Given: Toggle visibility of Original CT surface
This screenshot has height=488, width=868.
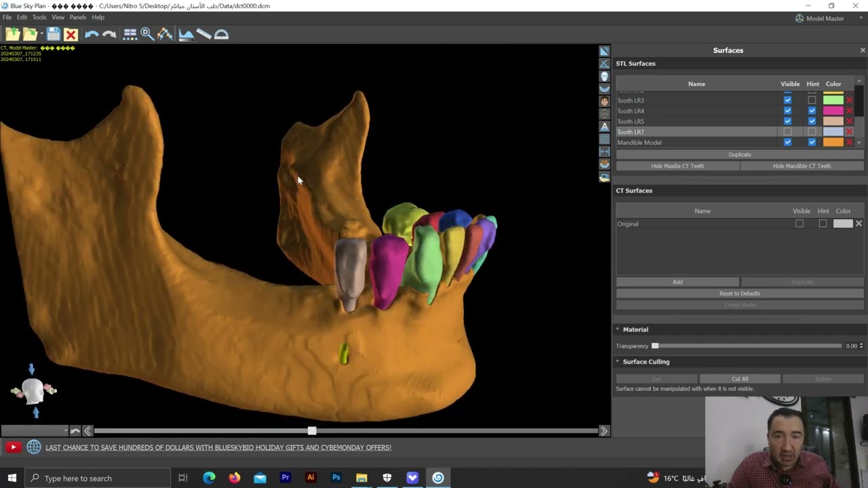Looking at the screenshot, I should coord(800,224).
